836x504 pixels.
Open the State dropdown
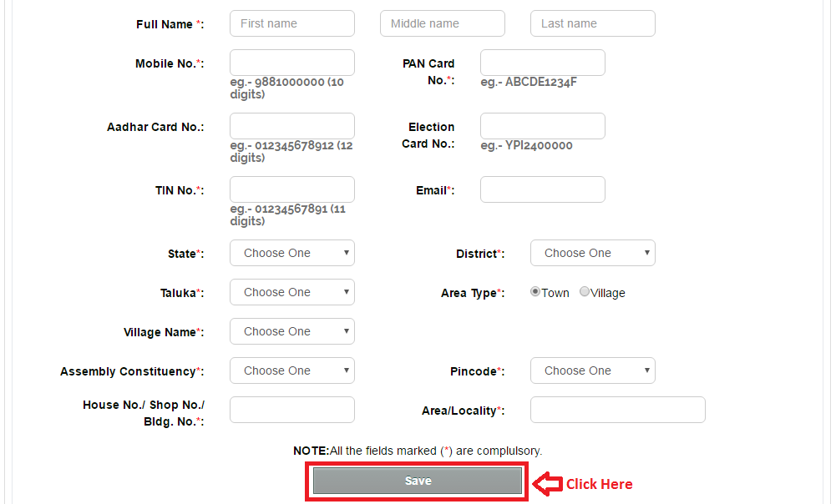click(x=291, y=253)
